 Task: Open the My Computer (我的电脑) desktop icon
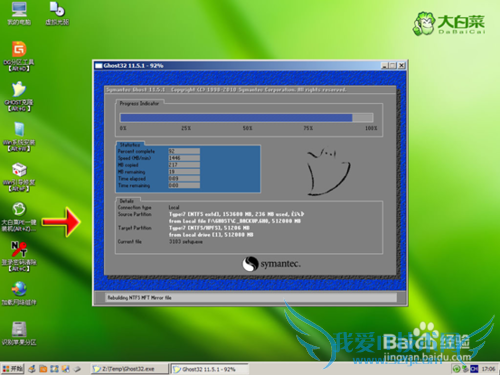point(19,13)
